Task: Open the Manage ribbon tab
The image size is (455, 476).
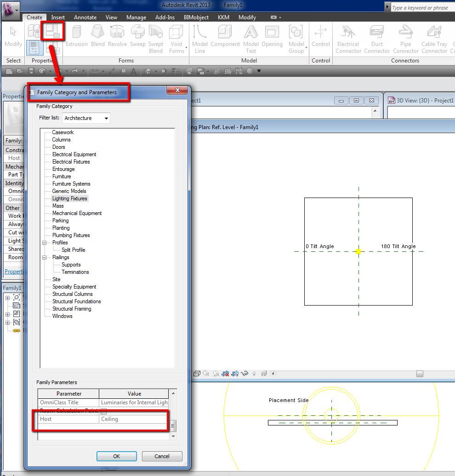Action: pyautogui.click(x=136, y=17)
